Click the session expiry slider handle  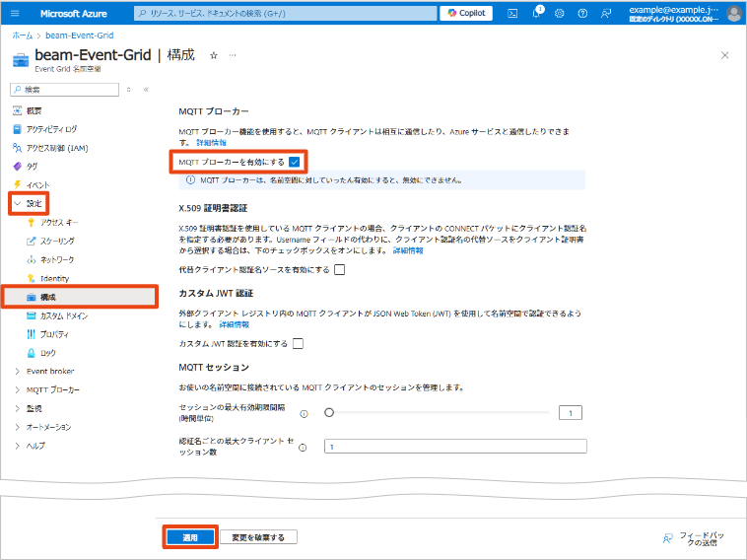tap(329, 413)
